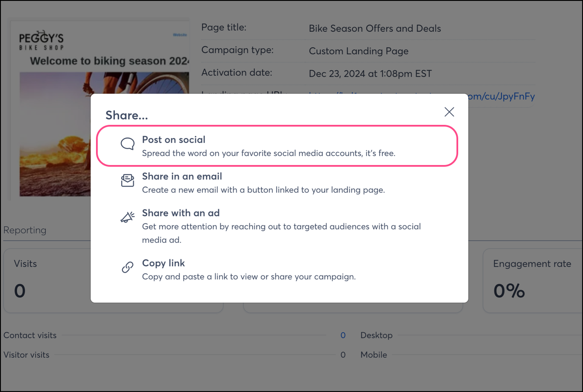Click the Desktop device row label
The image size is (583, 392).
point(377,335)
